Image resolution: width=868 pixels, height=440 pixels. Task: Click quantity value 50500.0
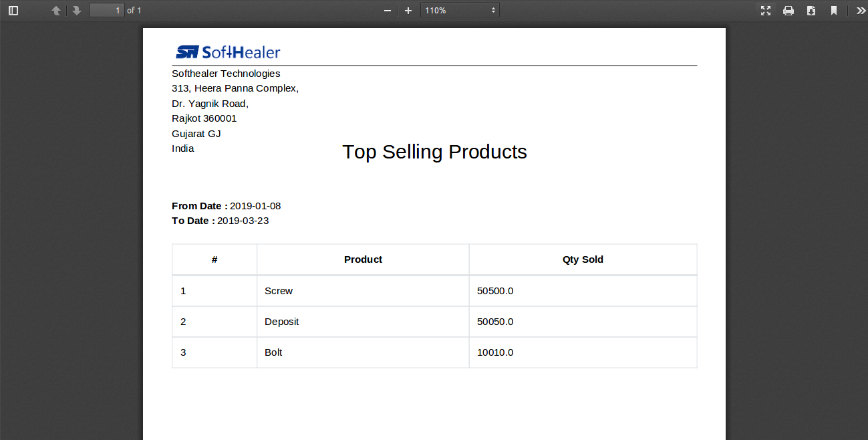(x=495, y=291)
